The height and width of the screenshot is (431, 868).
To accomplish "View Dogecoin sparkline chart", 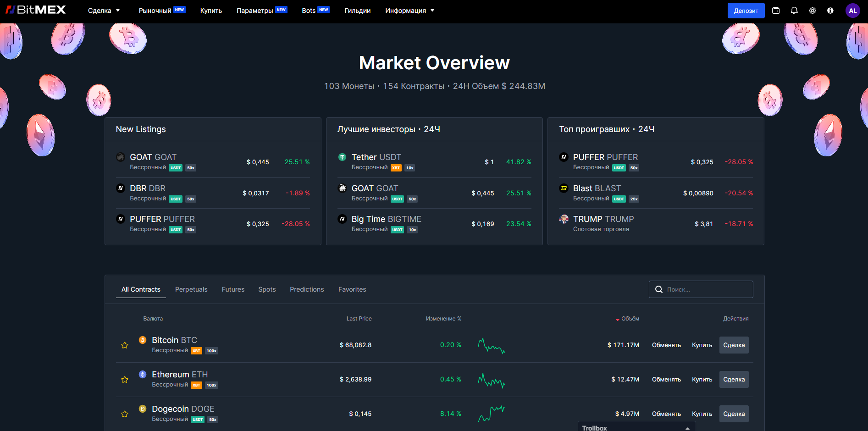I will pos(491,414).
